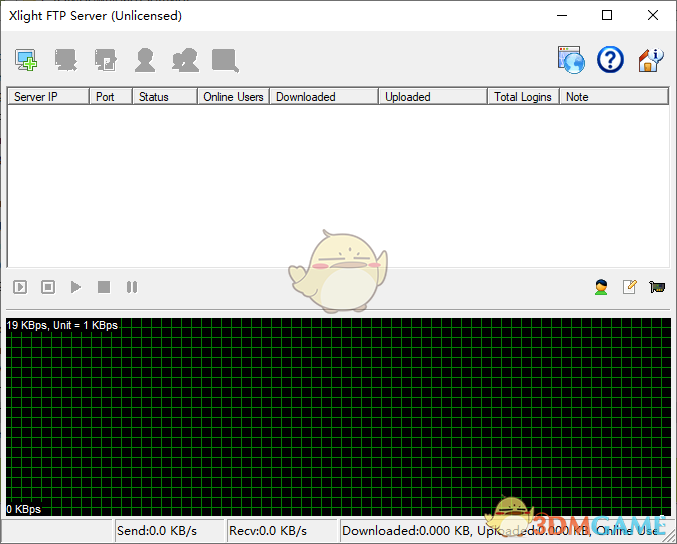The height and width of the screenshot is (544, 677).
Task: Sort by Server IP column header
Action: coord(48,97)
